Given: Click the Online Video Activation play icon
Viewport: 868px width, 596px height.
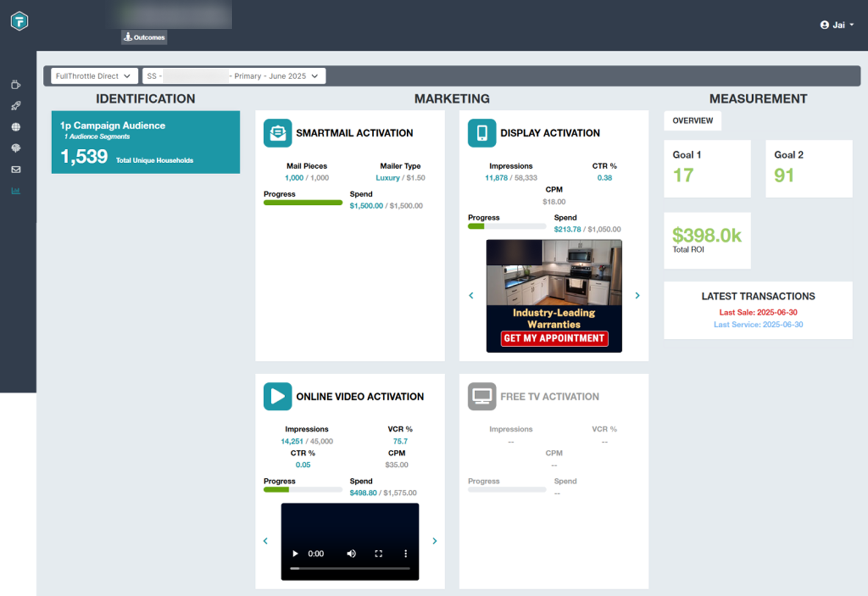Looking at the screenshot, I should (x=278, y=396).
